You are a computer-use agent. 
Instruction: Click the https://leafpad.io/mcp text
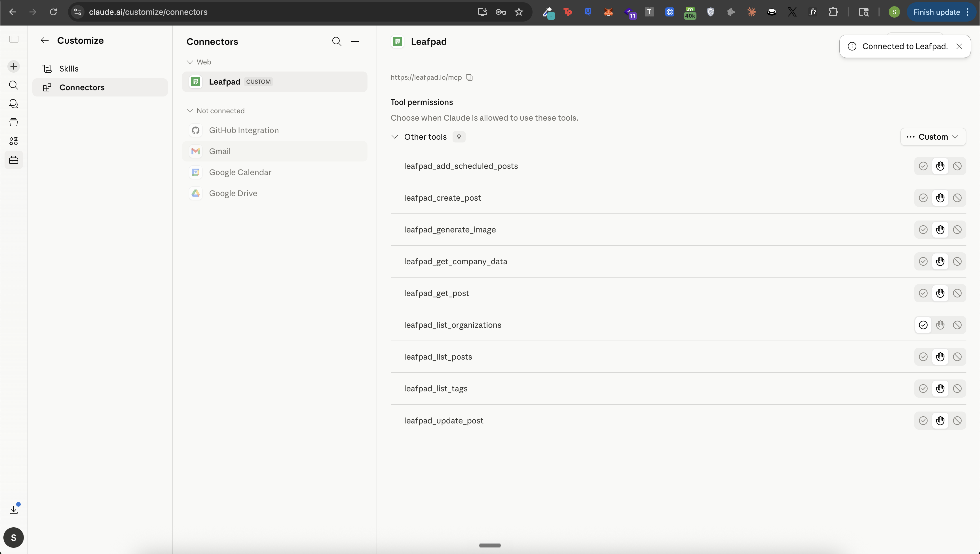pyautogui.click(x=426, y=77)
